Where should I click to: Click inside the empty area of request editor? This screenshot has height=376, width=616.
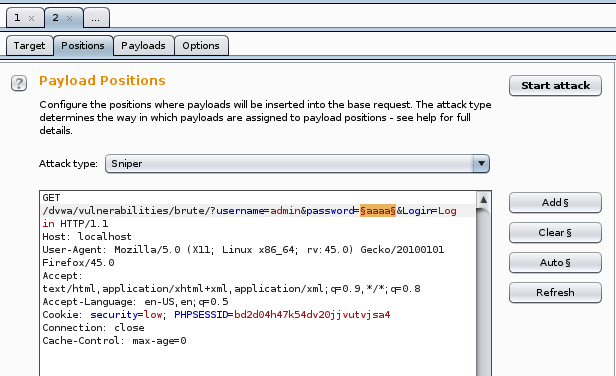[257, 361]
